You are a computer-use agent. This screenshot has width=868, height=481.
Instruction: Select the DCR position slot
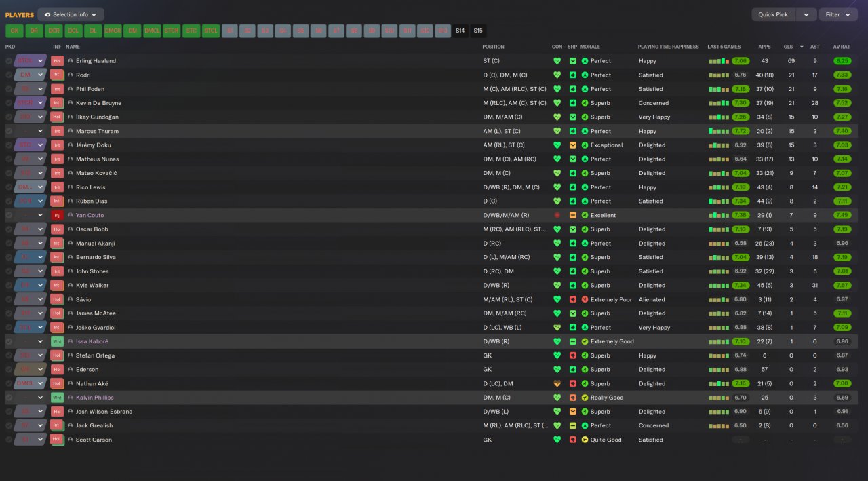tap(54, 31)
